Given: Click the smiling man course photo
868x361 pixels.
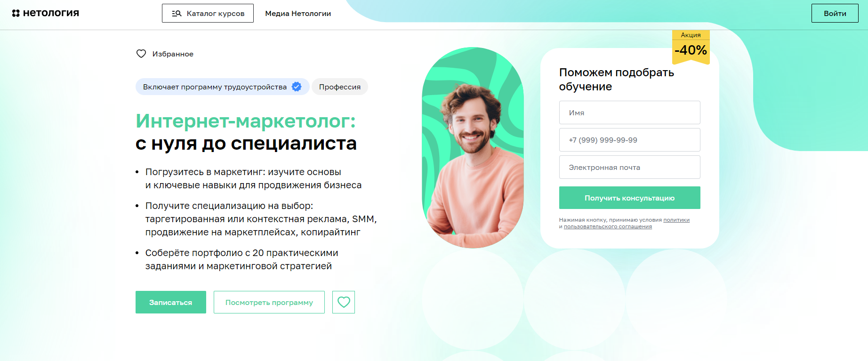Looking at the screenshot, I should [x=473, y=148].
